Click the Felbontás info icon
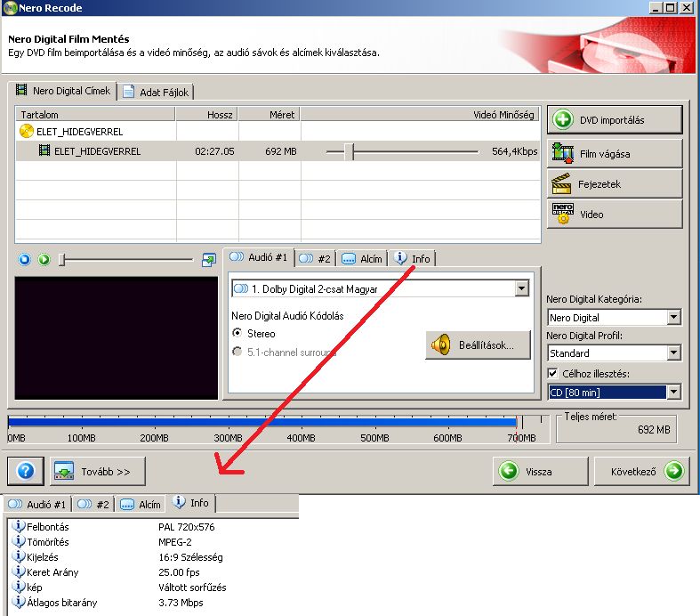Image resolution: width=700 pixels, height=616 pixels. pos(19,526)
